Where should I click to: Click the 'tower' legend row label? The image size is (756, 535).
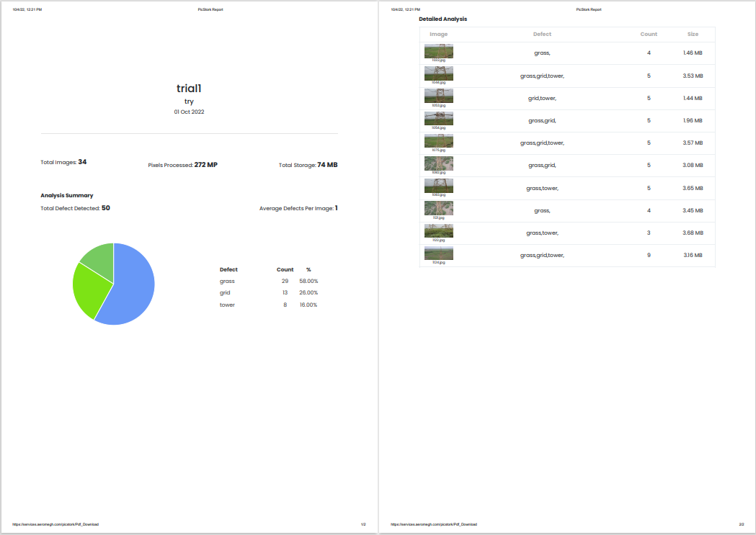[x=227, y=305]
